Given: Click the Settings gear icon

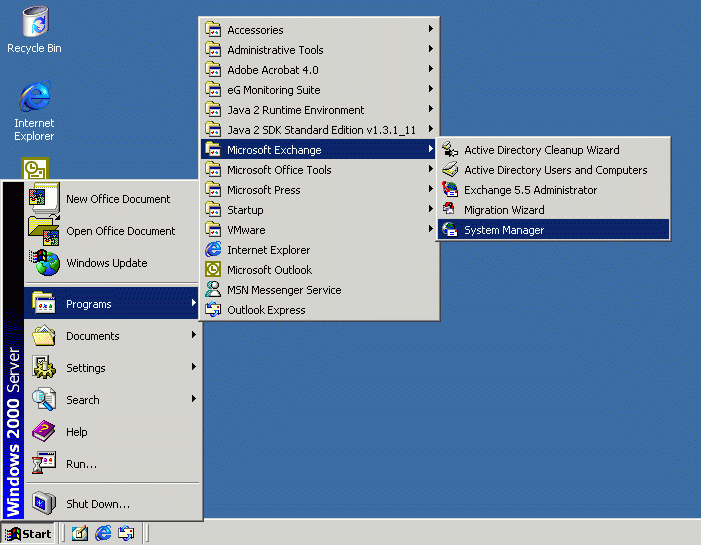Looking at the screenshot, I should 44,367.
